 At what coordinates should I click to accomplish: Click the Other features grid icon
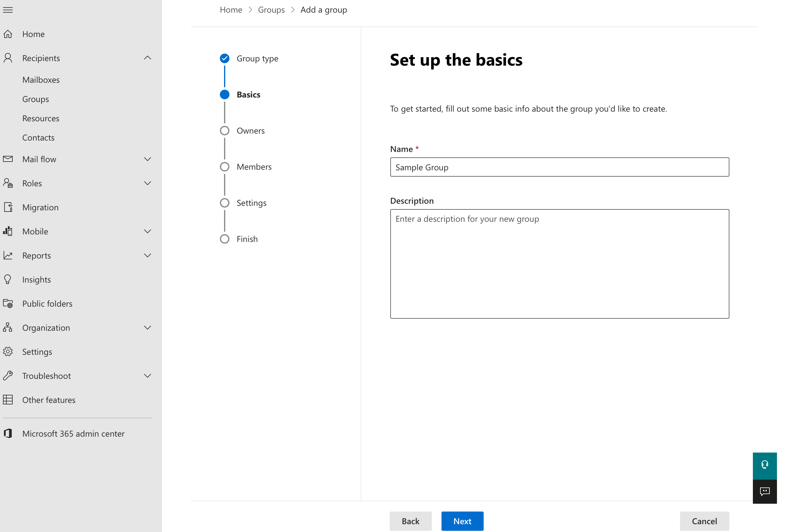tap(8, 400)
